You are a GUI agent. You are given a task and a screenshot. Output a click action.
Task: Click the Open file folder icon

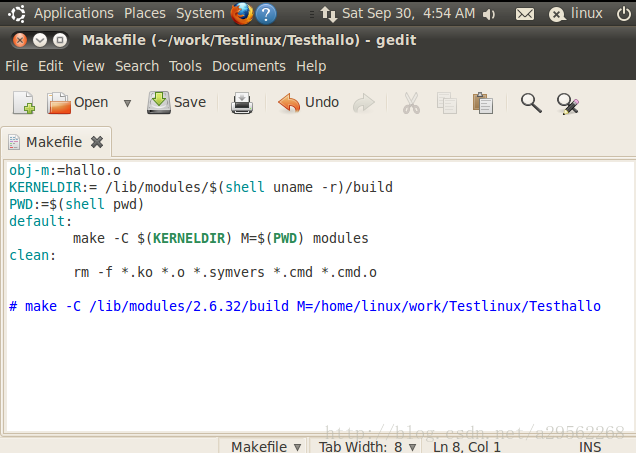click(59, 103)
